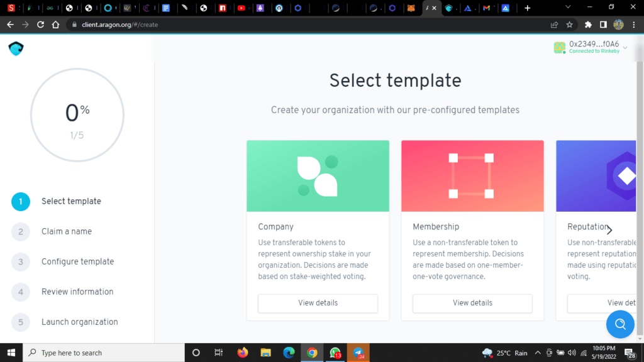
Task: Show next templates with right chevron
Action: tap(609, 230)
